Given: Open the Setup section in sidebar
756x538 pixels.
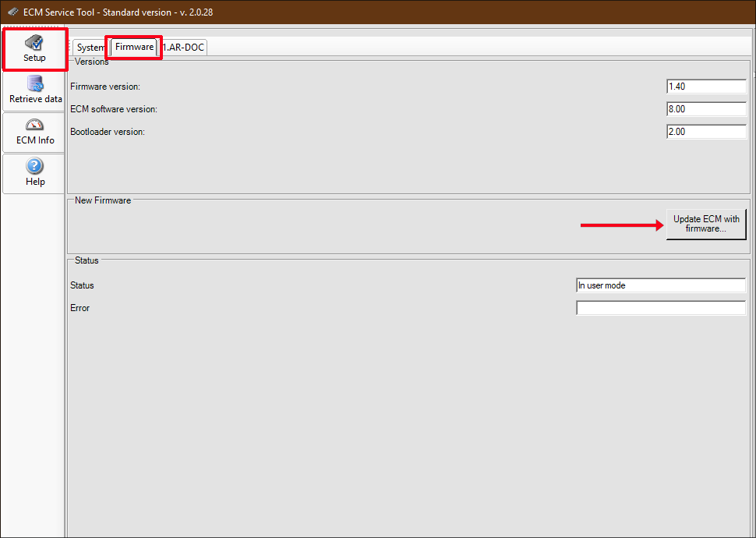Looking at the screenshot, I should coord(35,50).
